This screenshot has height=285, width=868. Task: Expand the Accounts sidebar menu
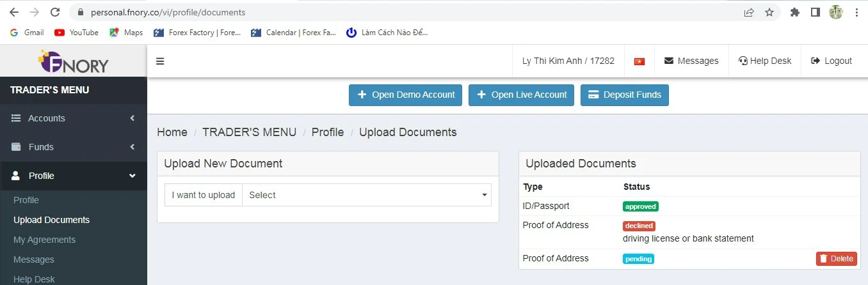click(73, 118)
